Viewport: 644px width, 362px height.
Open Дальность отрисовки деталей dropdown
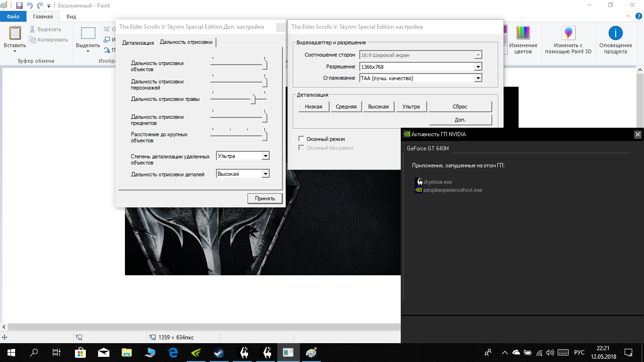click(243, 174)
